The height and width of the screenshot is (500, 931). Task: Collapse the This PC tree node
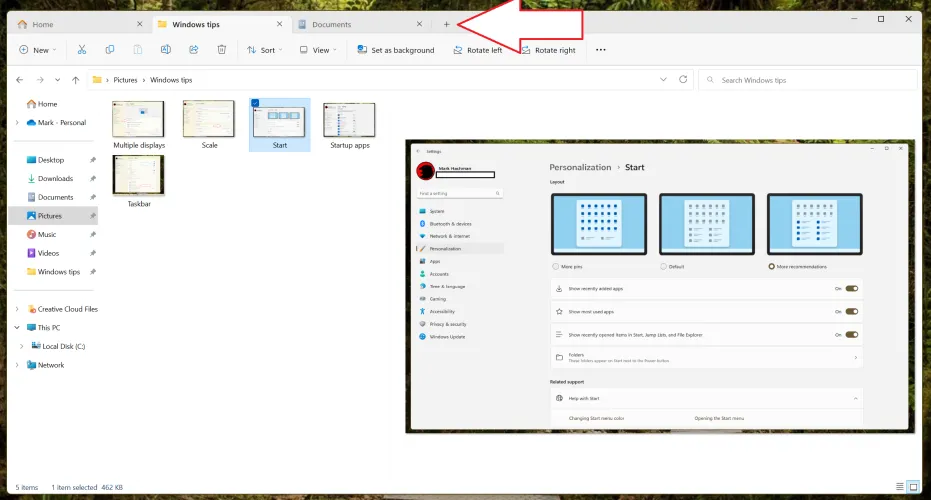pyautogui.click(x=17, y=327)
